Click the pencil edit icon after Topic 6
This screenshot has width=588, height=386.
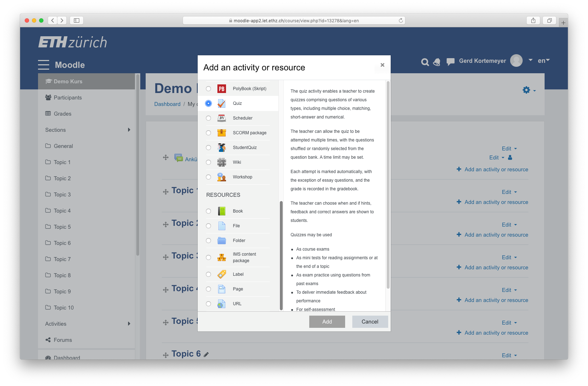point(206,354)
